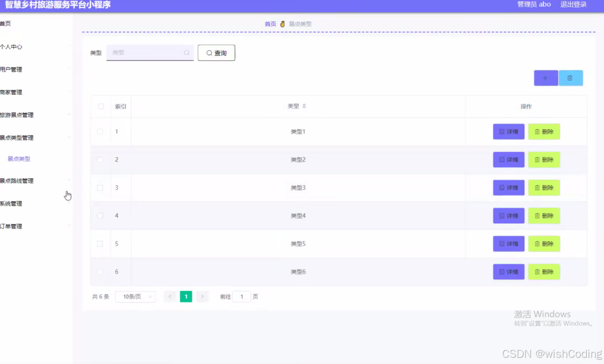Check the checkbox for row 2
Image resolution: width=604 pixels, height=364 pixels.
pyautogui.click(x=100, y=160)
